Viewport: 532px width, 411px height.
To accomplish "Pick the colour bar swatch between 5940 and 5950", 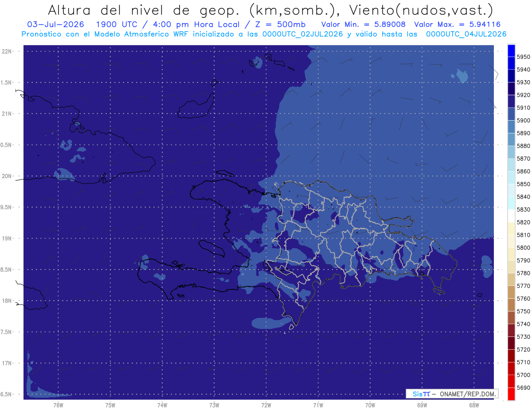I will pos(511,63).
